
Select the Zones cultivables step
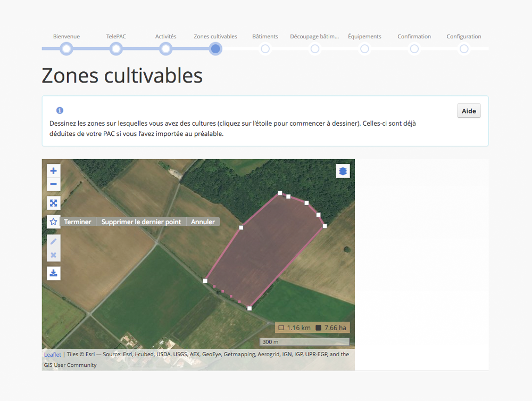(x=215, y=49)
